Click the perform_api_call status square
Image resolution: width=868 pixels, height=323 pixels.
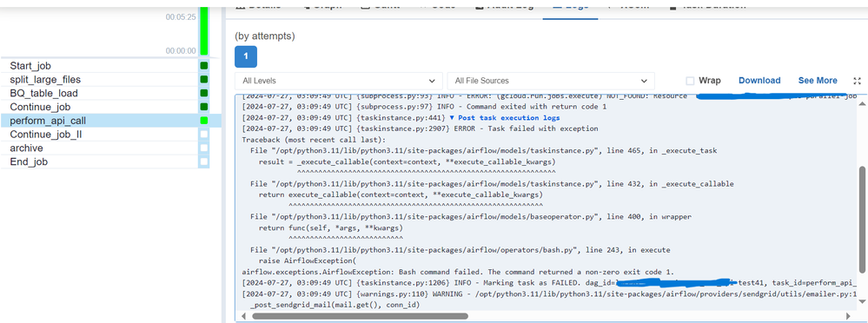(203, 121)
